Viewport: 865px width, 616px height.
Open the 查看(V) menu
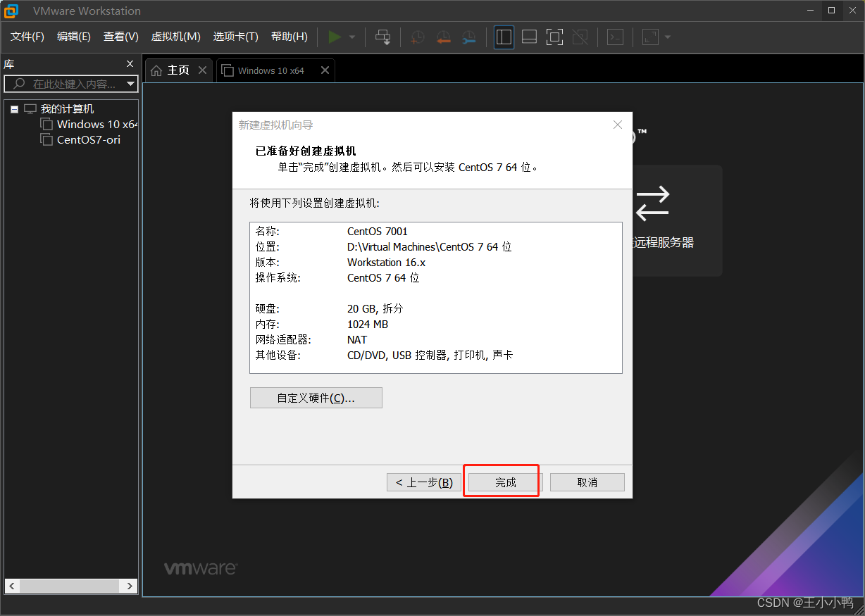121,37
